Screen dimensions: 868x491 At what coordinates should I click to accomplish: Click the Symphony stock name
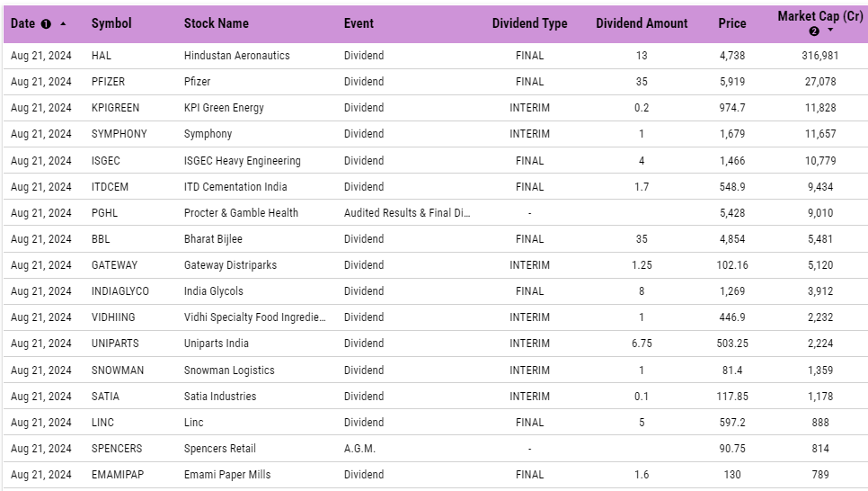pos(208,134)
